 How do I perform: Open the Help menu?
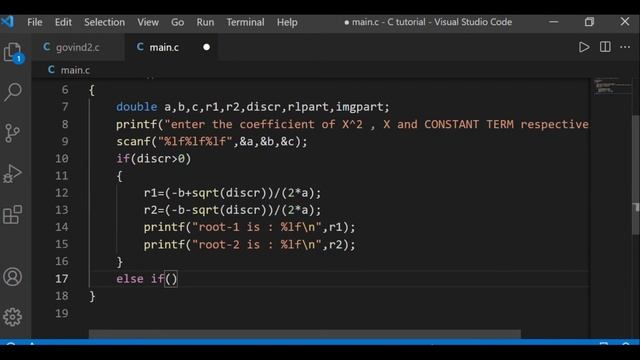tap(287, 22)
